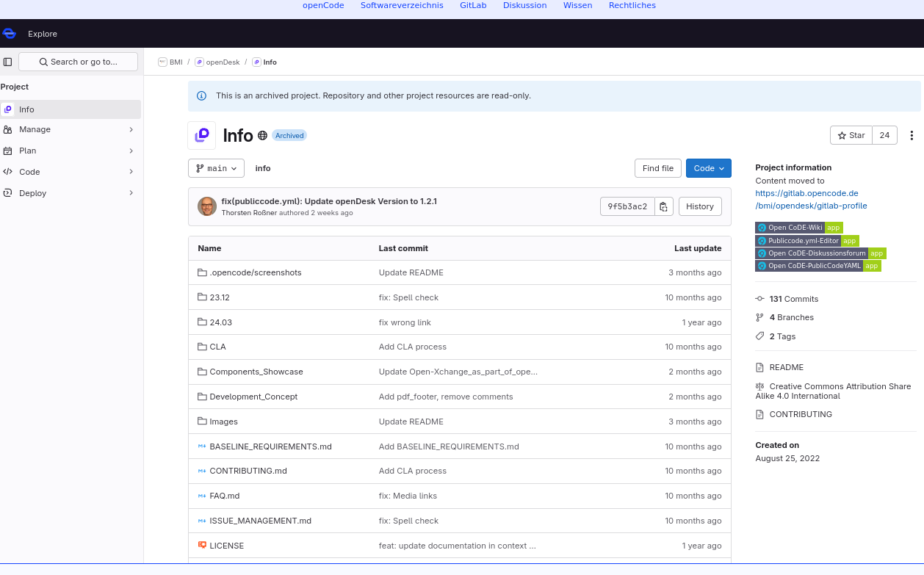
Task: Click the Open CoDE-Diskussionsforum badge
Action: (820, 253)
